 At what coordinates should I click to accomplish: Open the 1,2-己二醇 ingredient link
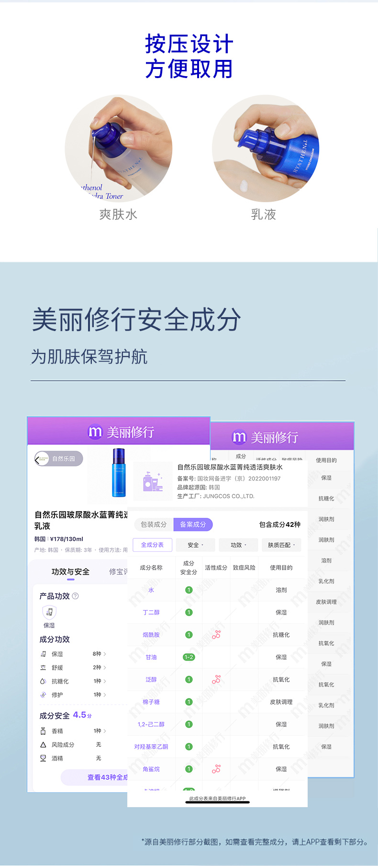pos(151,724)
